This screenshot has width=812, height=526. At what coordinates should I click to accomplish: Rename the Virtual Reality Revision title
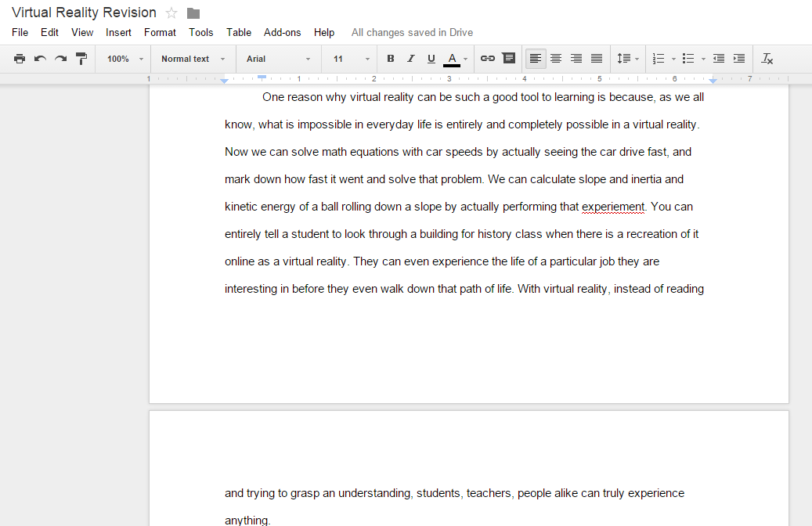(84, 13)
